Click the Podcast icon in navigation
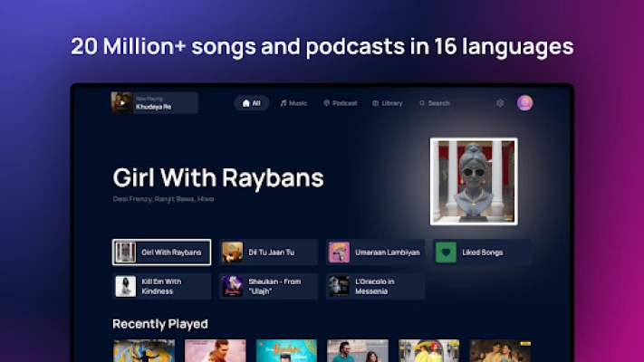The image size is (644, 362). point(326,103)
